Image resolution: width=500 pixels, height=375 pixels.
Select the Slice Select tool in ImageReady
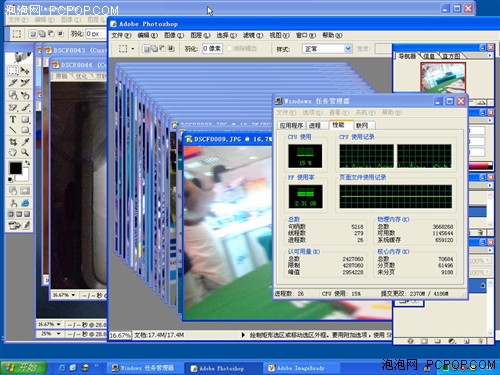click(25, 82)
